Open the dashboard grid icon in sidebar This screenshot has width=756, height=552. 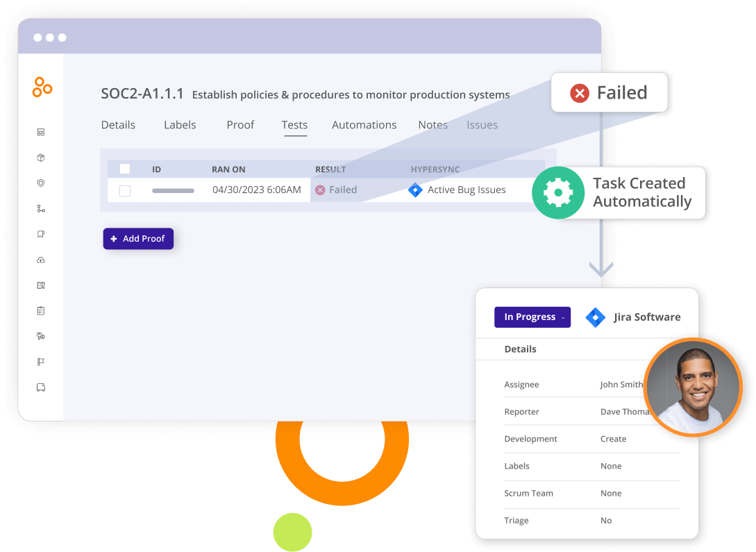click(x=41, y=132)
